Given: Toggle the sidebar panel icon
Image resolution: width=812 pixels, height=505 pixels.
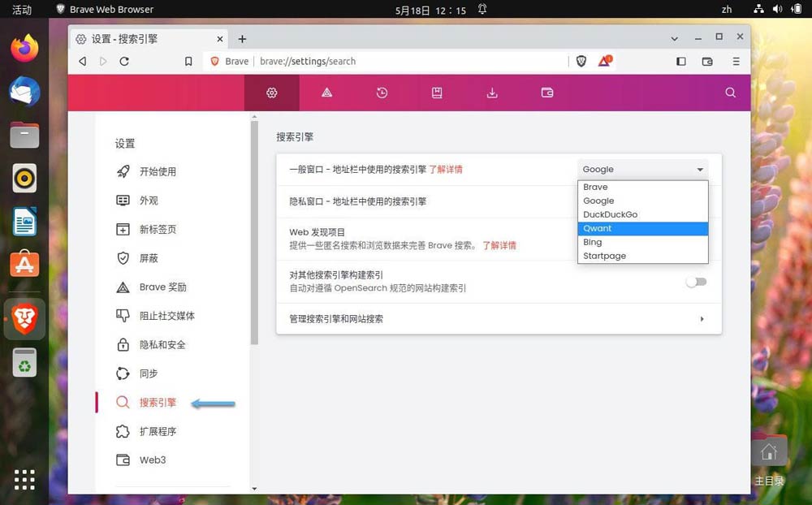Looking at the screenshot, I should [x=681, y=61].
